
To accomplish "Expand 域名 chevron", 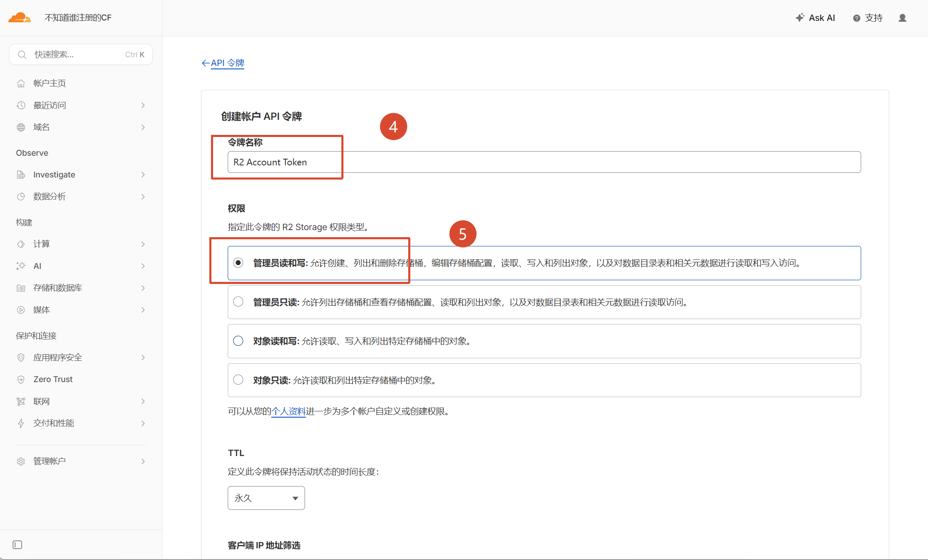I will coord(143,127).
